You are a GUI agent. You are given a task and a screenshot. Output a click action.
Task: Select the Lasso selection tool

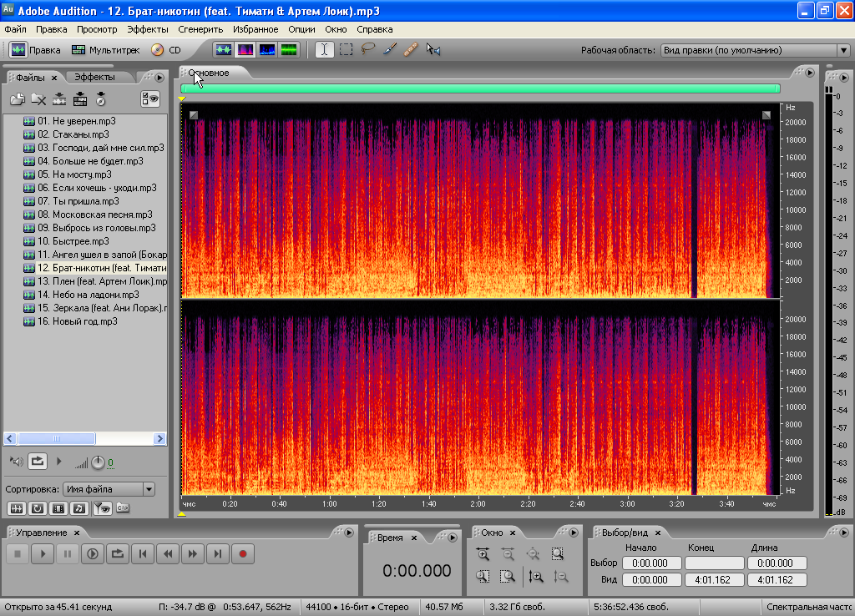[x=368, y=50]
